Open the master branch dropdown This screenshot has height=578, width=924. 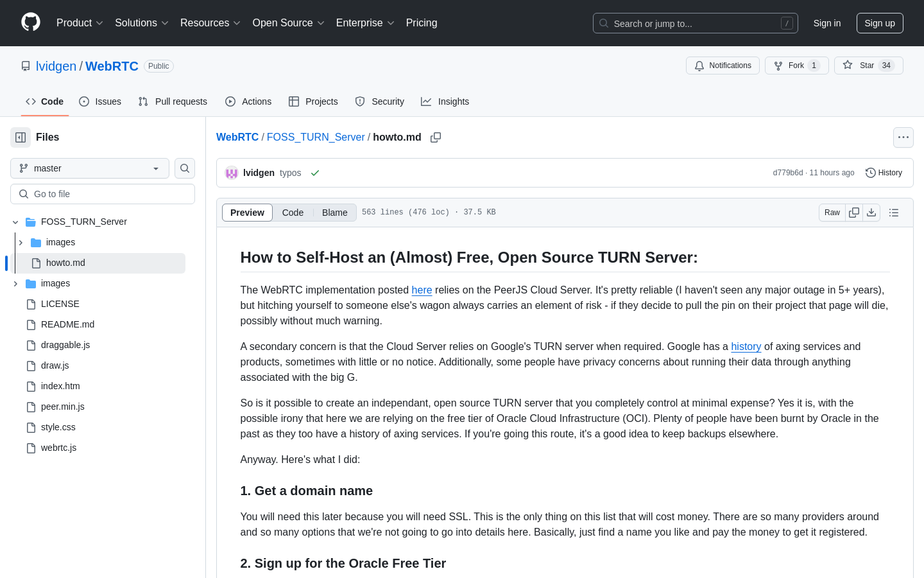click(90, 168)
